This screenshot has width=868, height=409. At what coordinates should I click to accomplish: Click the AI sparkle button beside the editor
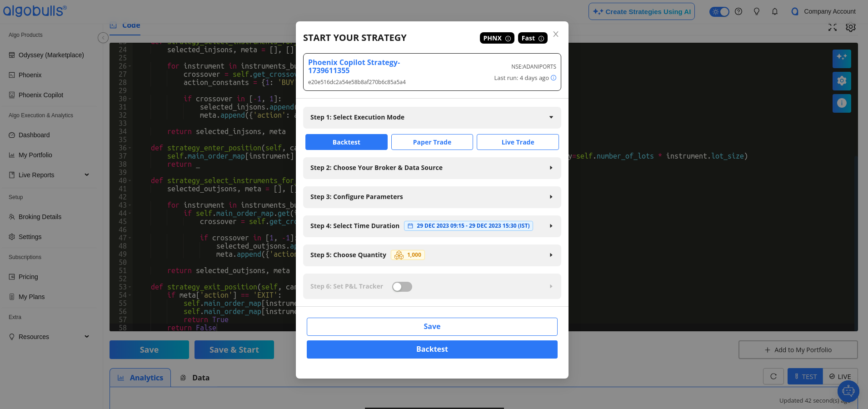coord(842,59)
